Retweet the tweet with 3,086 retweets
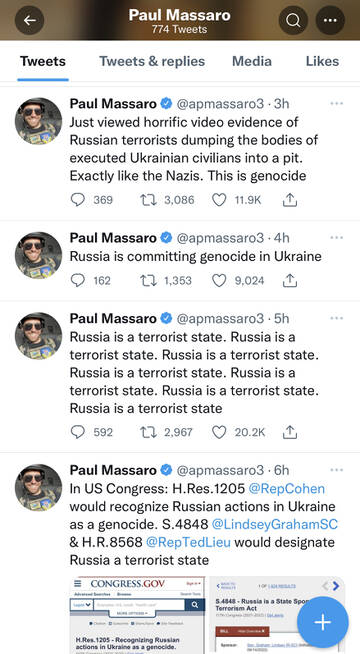Viewport: 360px width, 654px height. [148, 200]
